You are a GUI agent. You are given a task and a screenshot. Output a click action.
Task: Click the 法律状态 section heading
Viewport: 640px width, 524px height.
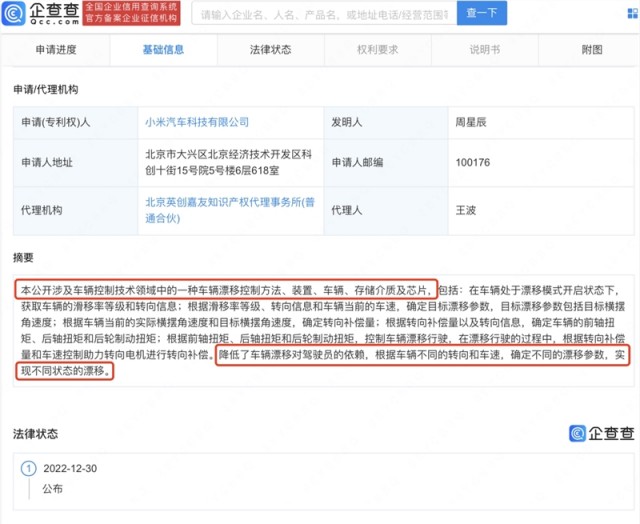36,433
